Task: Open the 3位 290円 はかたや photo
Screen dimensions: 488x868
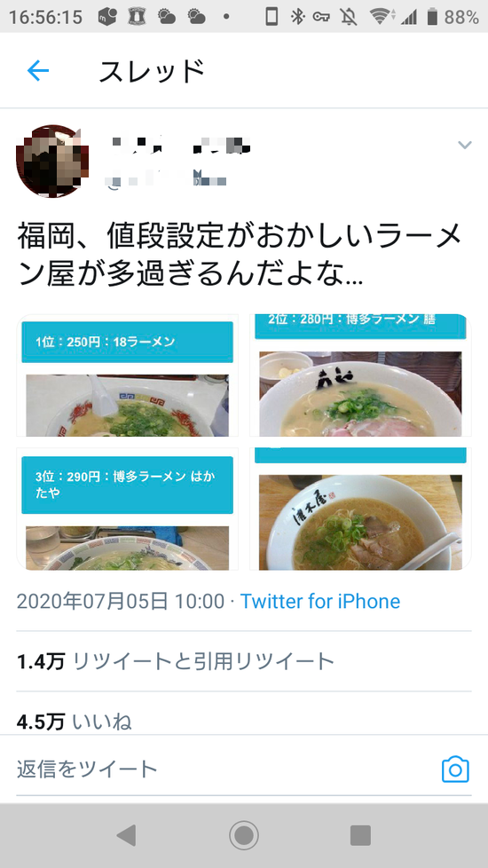Action: point(127,509)
